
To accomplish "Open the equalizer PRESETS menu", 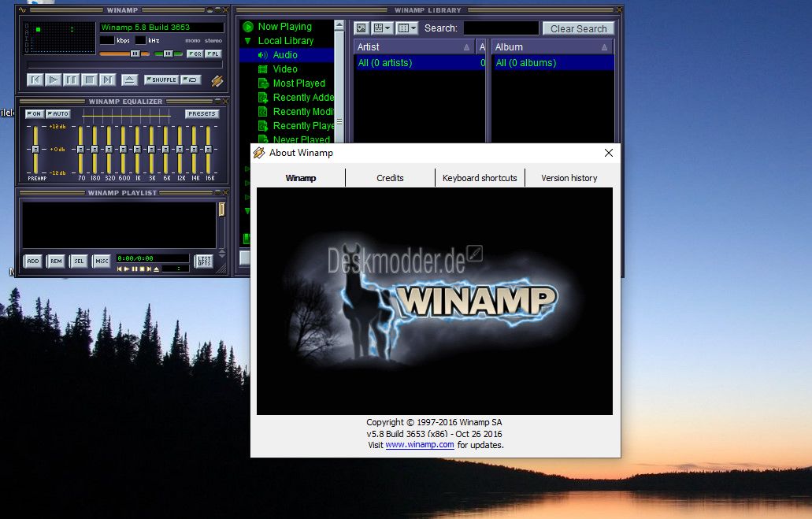I will pos(202,114).
